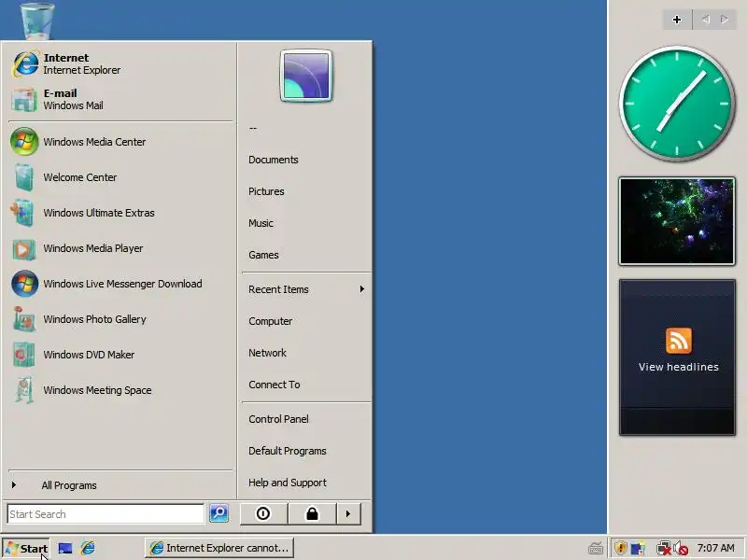Open Windows Live Messenger Download icon
Image resolution: width=747 pixels, height=560 pixels.
(25, 284)
